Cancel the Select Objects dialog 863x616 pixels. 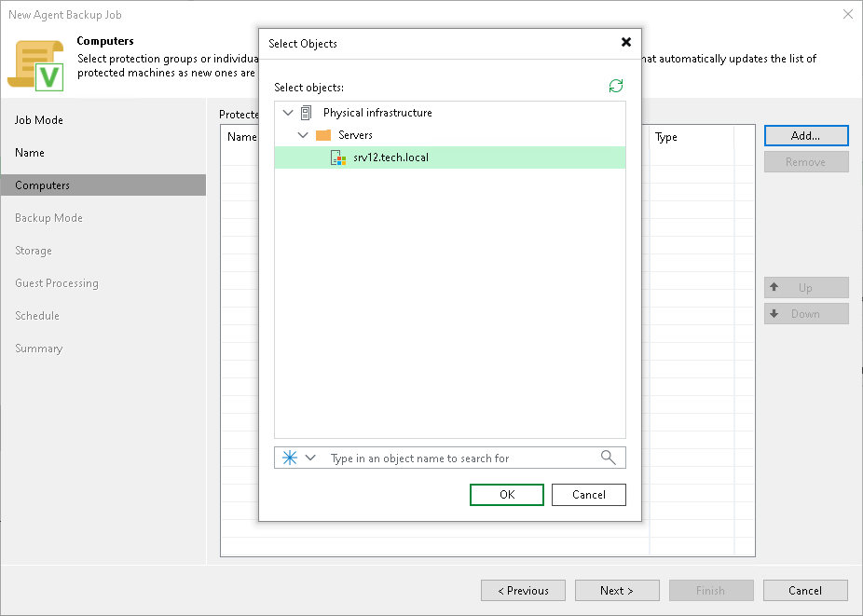[x=588, y=495]
